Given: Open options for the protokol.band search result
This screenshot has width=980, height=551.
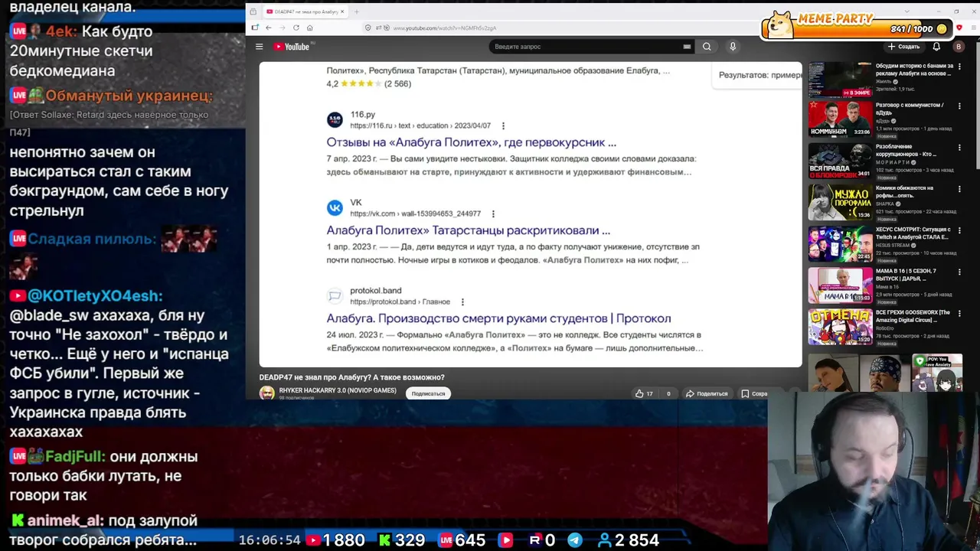Looking at the screenshot, I should 462,302.
